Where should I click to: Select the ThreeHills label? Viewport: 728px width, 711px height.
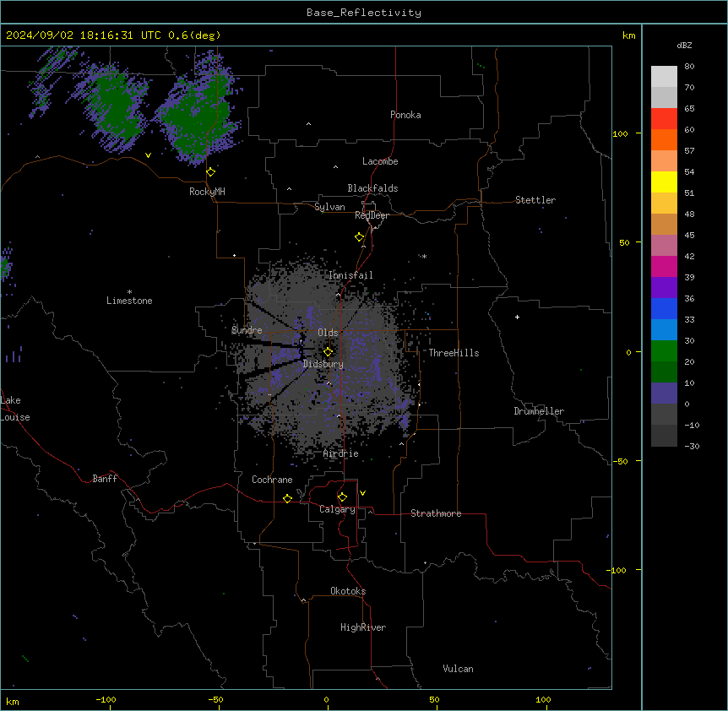454,353
